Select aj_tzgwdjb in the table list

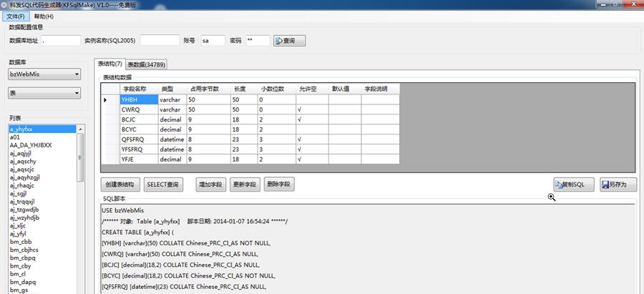pos(42,210)
